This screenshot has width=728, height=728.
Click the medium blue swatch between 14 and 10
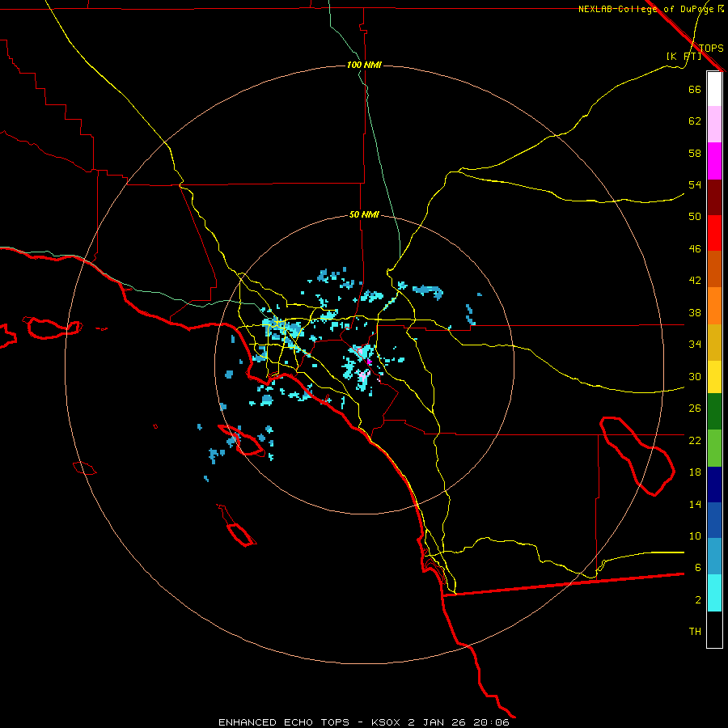714,520
